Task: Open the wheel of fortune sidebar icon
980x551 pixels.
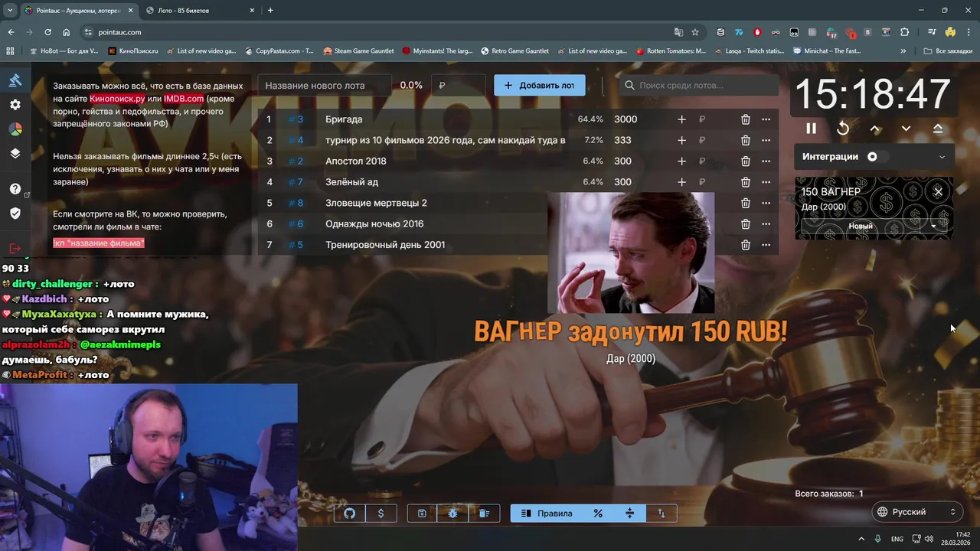Action: pos(15,129)
